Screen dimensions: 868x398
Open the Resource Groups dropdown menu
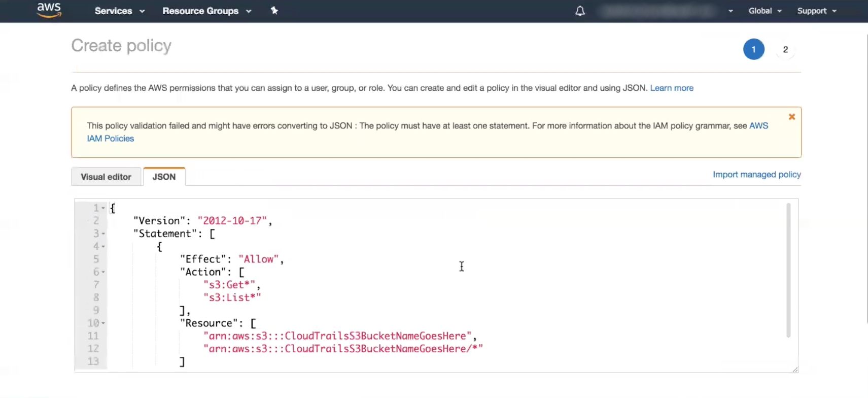click(x=207, y=11)
